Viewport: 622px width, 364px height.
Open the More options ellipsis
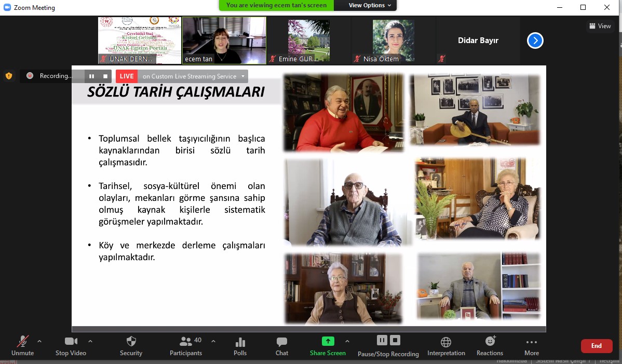[x=531, y=346]
